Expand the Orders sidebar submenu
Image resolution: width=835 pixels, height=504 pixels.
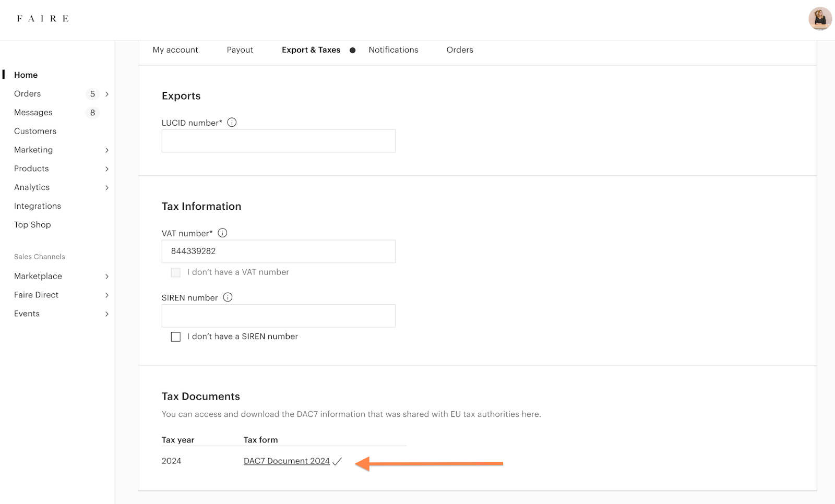pyautogui.click(x=107, y=94)
